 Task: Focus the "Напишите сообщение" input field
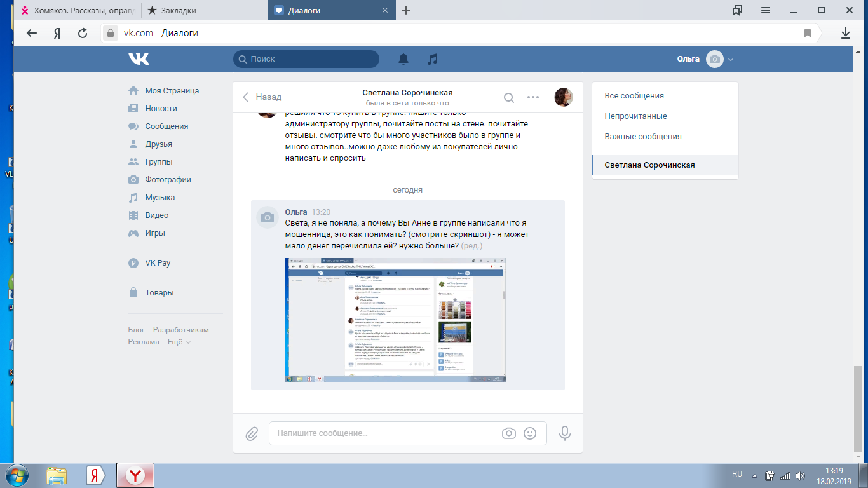(385, 433)
